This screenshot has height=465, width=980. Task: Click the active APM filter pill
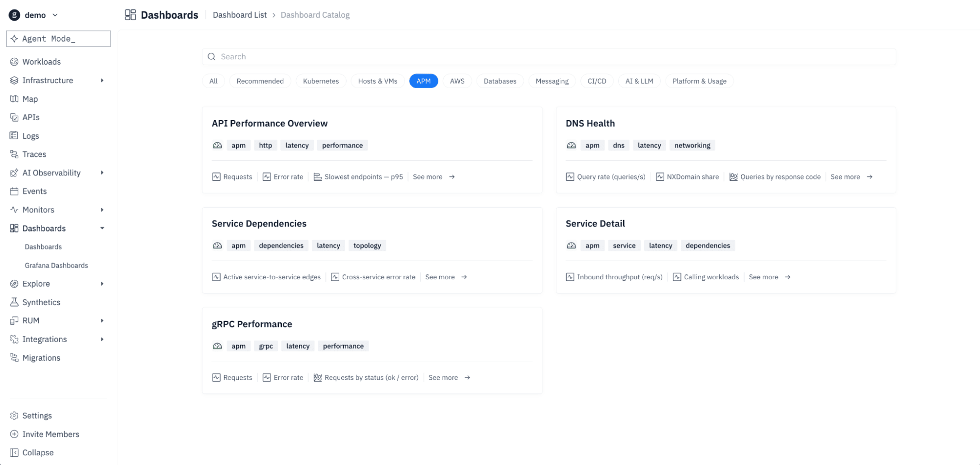click(424, 81)
